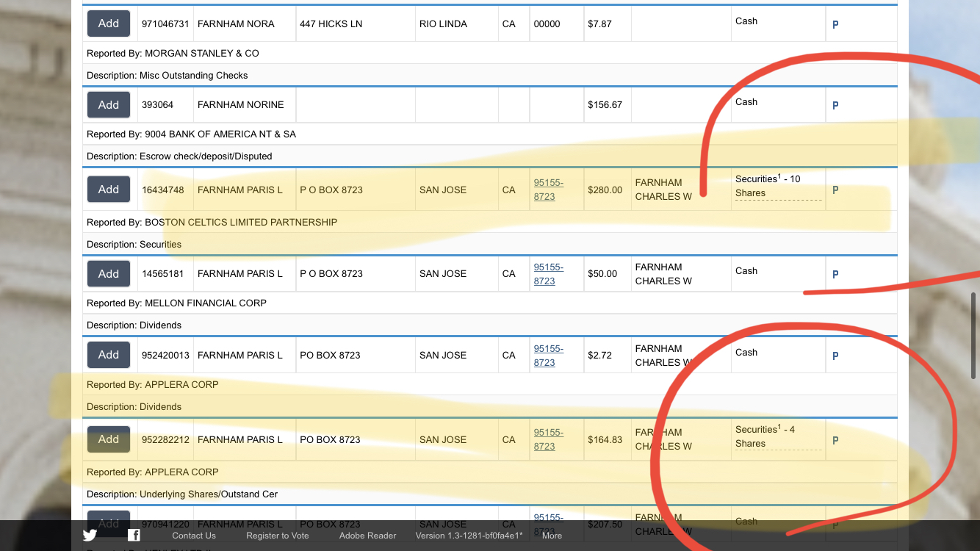Click ZIP code 00000 in NORA row
The height and width of the screenshot is (551, 980).
[547, 24]
